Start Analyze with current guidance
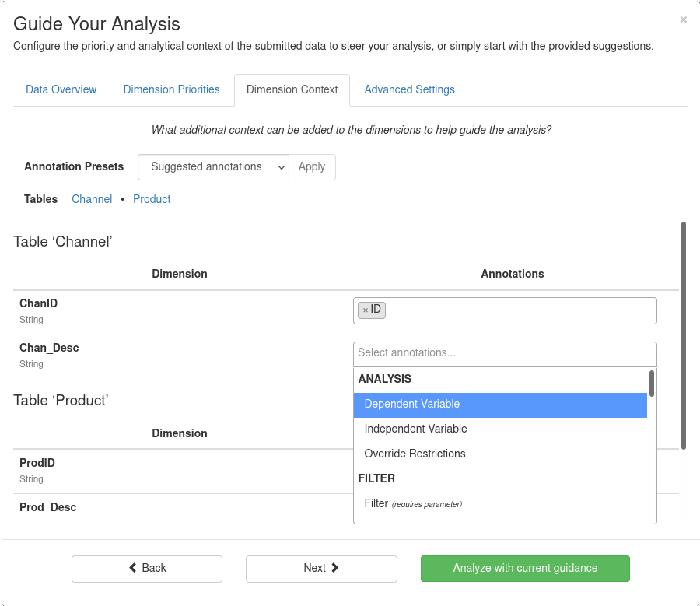This screenshot has height=606, width=700. pos(525,569)
